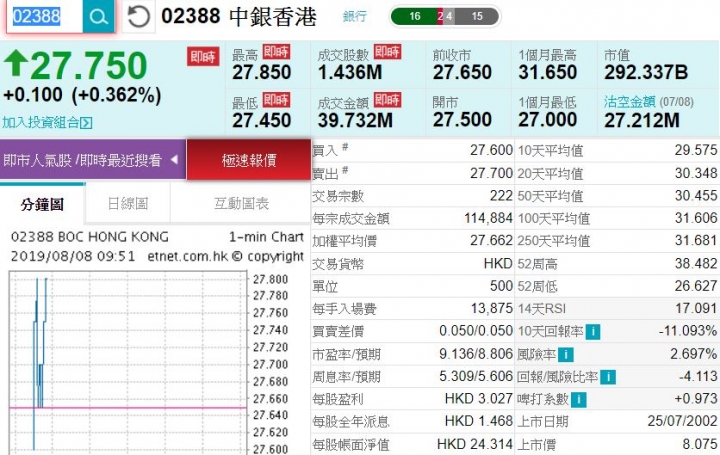The image size is (720, 455).
Task: Switch to the 日線圖 tab
Action: point(128,203)
